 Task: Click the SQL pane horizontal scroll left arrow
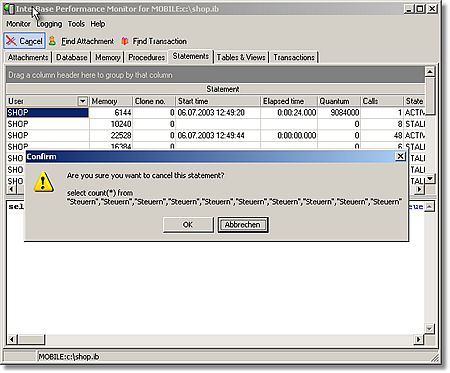coord(11,339)
